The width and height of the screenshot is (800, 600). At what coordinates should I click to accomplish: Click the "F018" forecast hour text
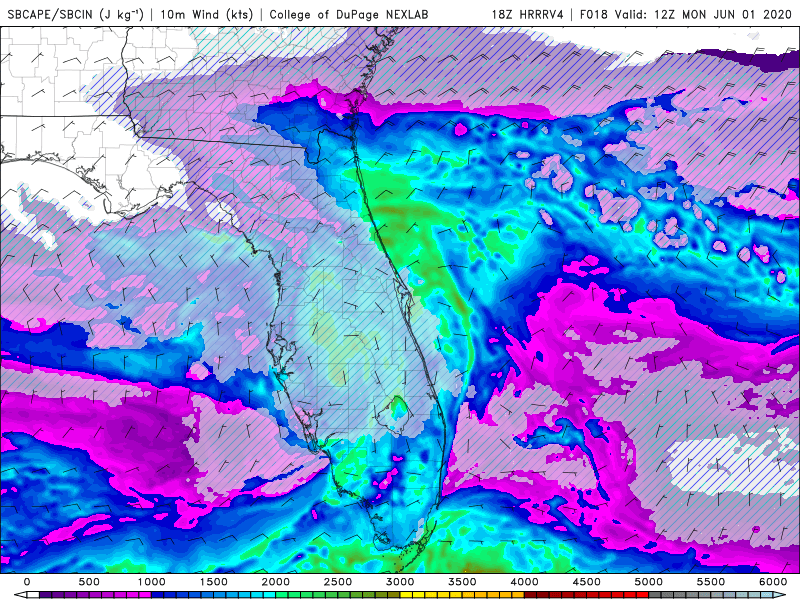593,14
